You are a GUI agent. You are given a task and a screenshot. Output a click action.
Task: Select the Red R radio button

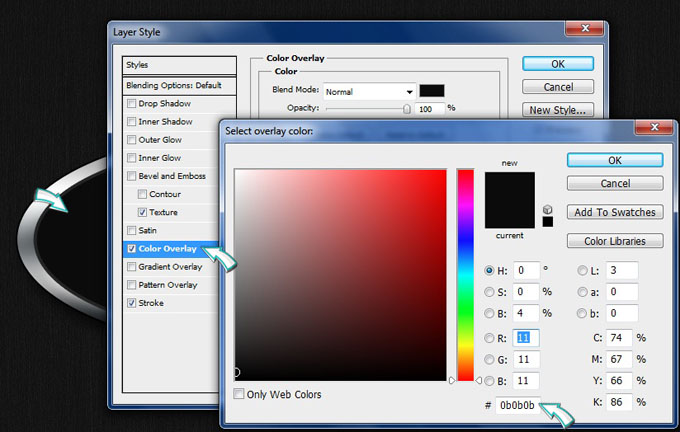(x=488, y=337)
